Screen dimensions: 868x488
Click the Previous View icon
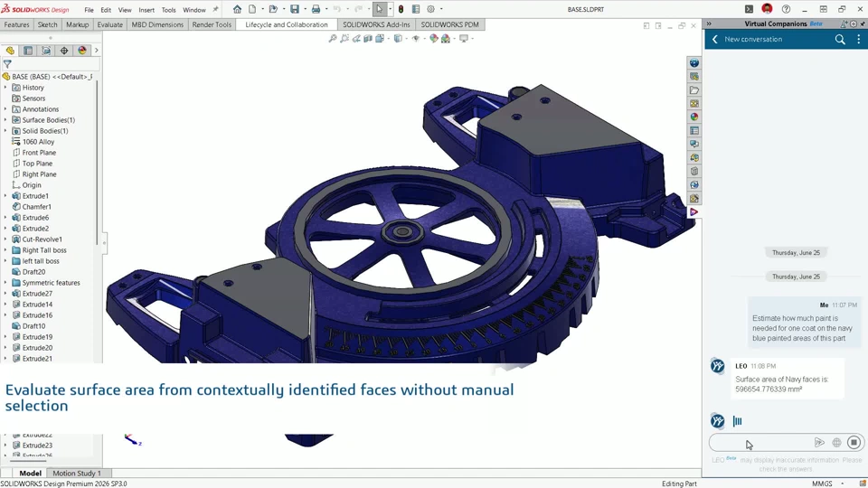[356, 39]
